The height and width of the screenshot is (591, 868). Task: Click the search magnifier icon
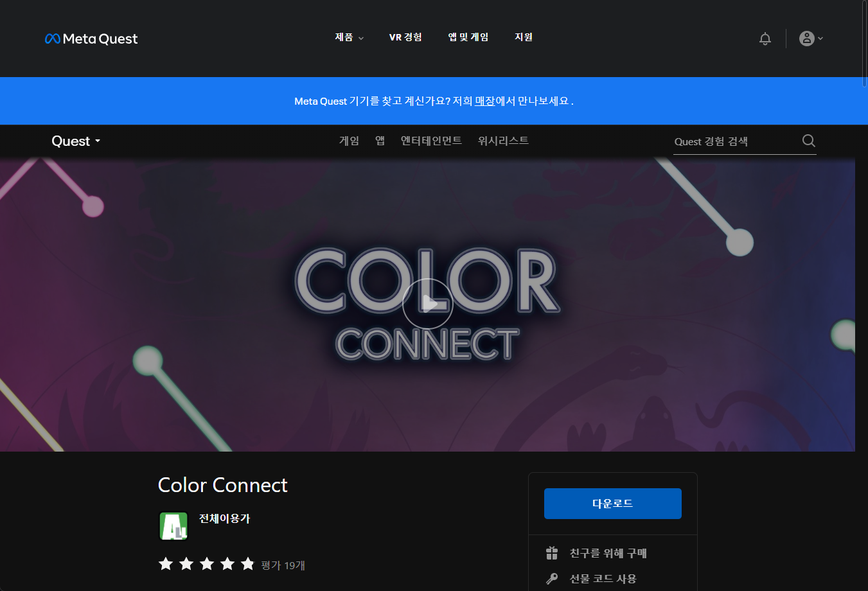pos(808,141)
